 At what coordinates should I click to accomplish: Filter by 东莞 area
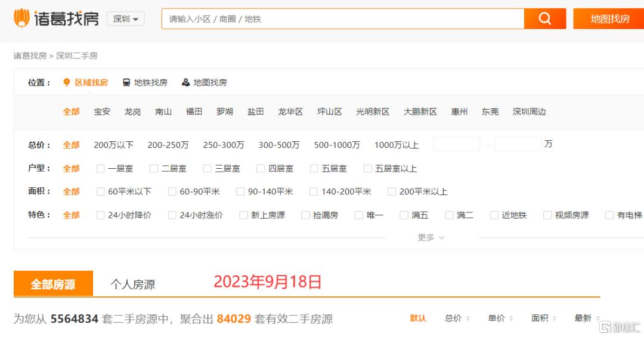[490, 112]
